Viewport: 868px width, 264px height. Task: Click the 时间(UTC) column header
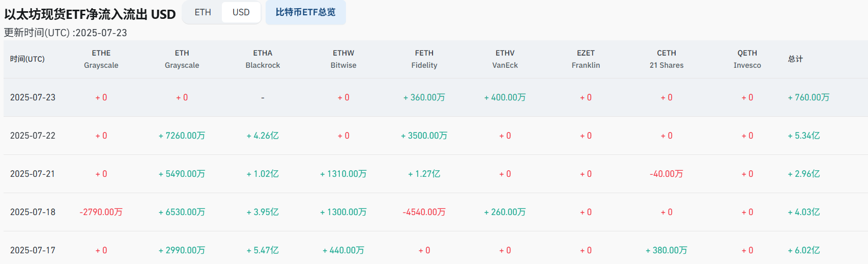click(x=27, y=59)
